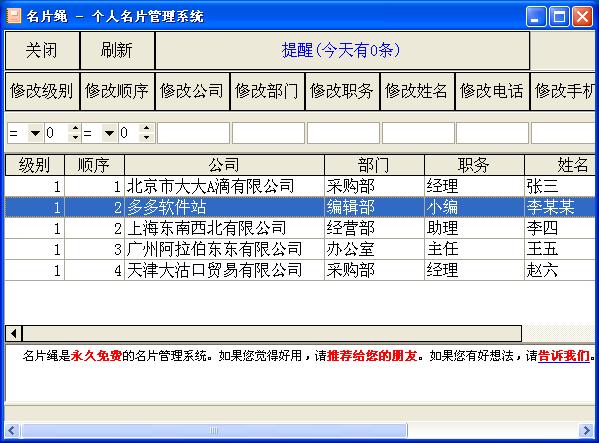Select the 天津大沽口贸易有限公司 cell
599x443 pixels.
[224, 270]
